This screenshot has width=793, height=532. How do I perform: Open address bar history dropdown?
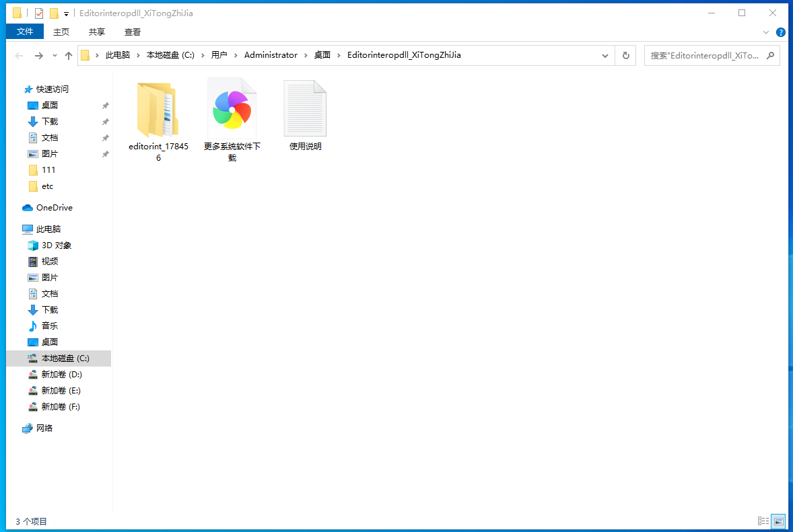pos(605,56)
